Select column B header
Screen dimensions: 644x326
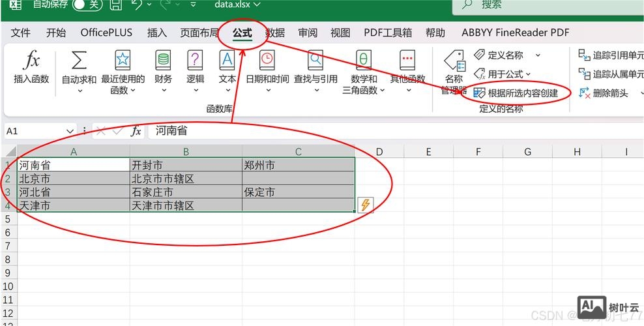click(x=186, y=151)
